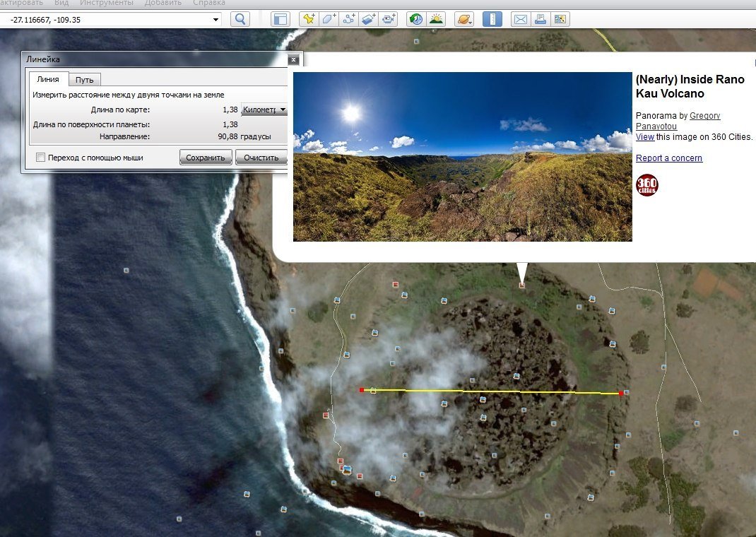Open the Километры units dropdown
756x537 pixels.
(264, 110)
